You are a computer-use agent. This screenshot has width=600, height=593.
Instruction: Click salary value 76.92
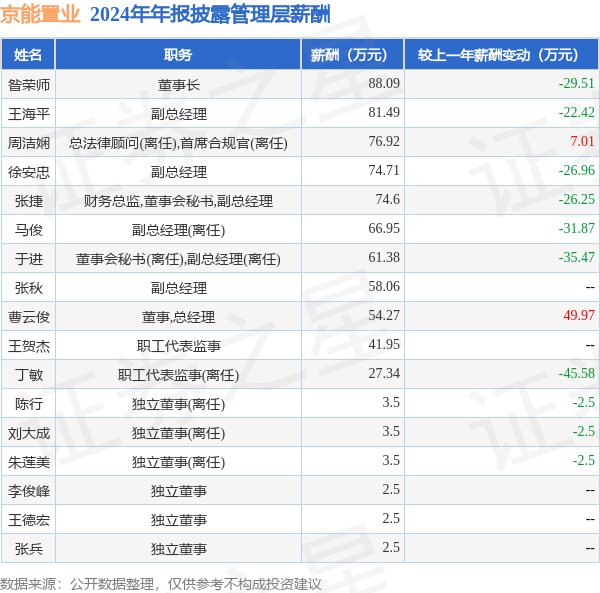coord(384,141)
